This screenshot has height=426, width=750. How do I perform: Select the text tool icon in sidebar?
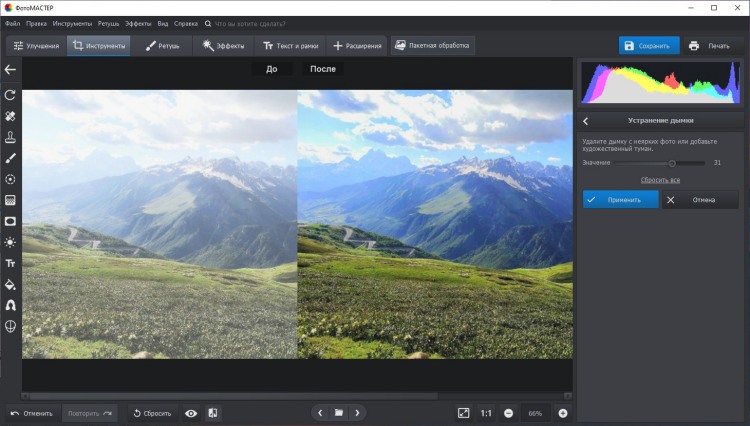(10, 263)
